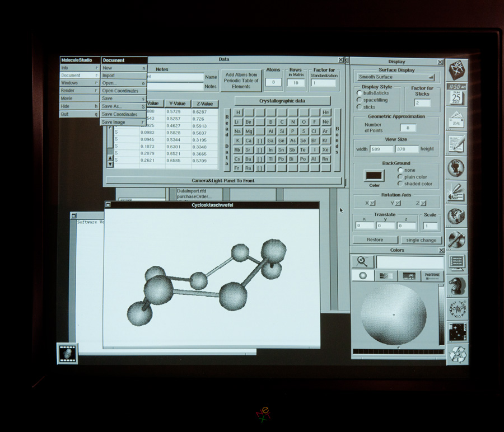Enable shaded color background option

[x=400, y=184]
